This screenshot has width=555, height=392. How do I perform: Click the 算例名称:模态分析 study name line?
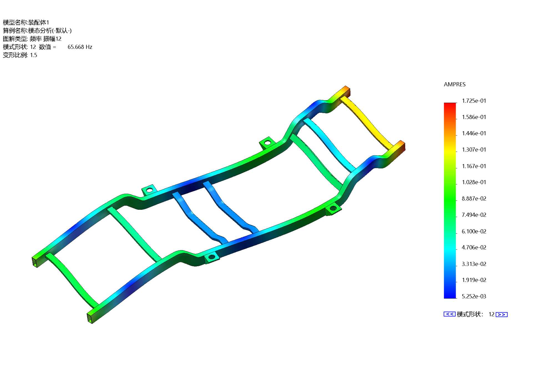pyautogui.click(x=37, y=30)
